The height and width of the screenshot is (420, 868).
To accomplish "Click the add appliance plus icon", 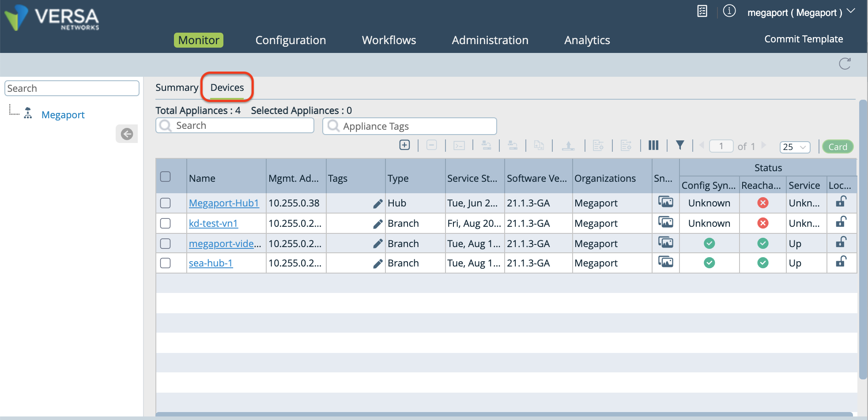I will click(404, 145).
